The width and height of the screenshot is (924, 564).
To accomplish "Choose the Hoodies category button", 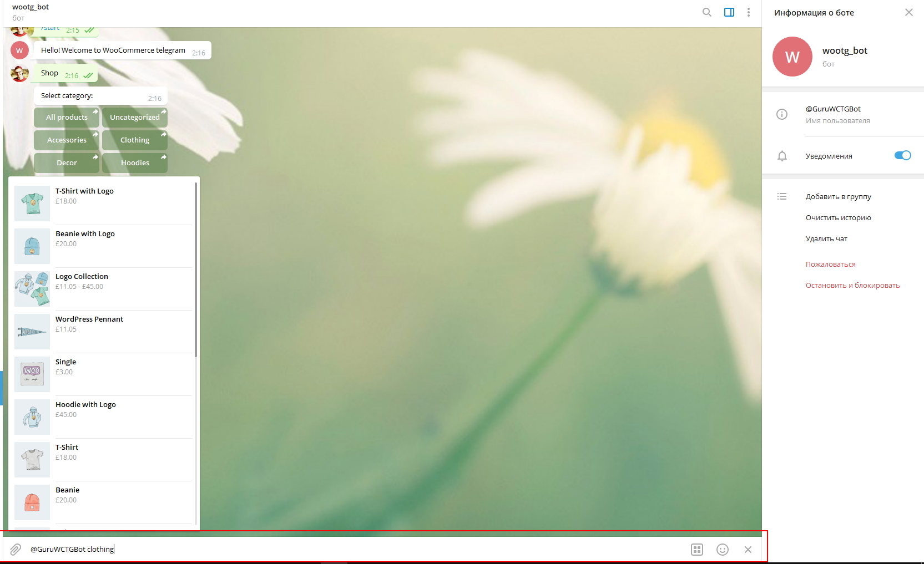I will (x=135, y=162).
